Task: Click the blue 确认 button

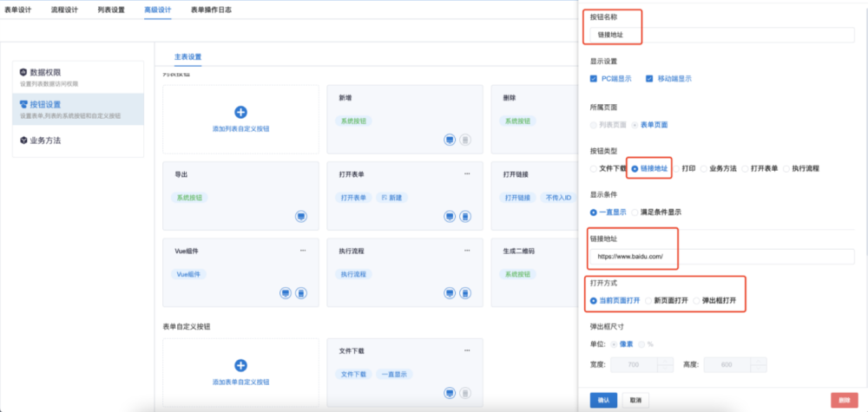Action: pyautogui.click(x=603, y=400)
